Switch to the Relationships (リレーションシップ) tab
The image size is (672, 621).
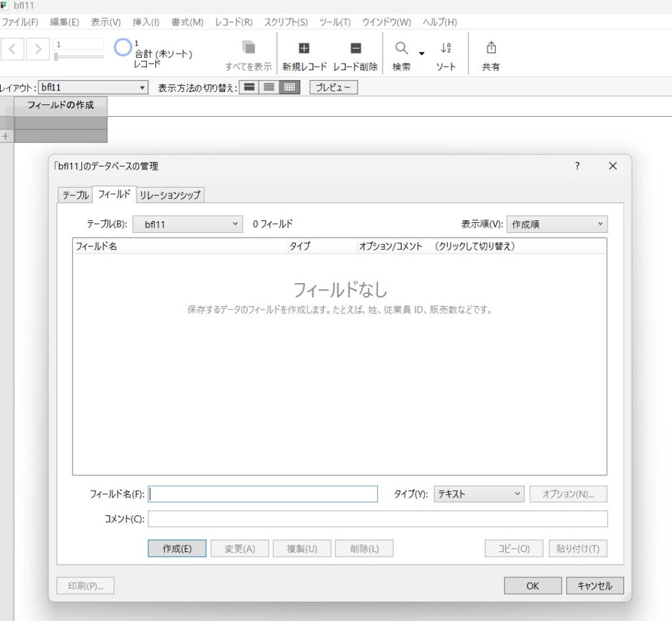[x=171, y=195]
